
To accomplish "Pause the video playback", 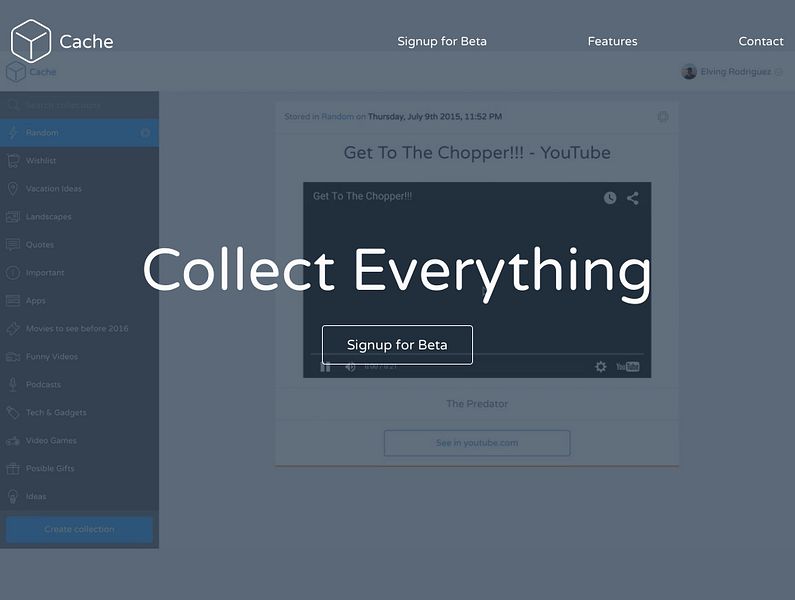I will point(326,367).
